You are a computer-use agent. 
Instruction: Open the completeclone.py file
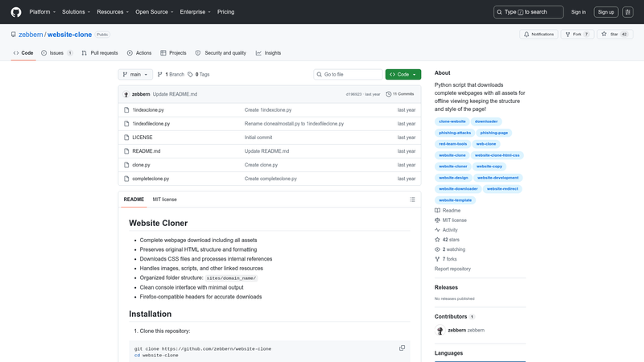pos(151,179)
